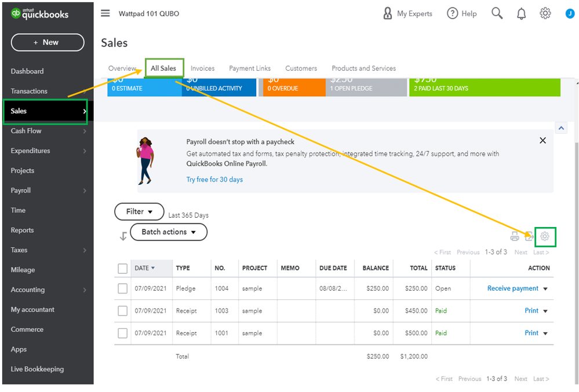
Task: Open the search magnifier
Action: point(497,13)
